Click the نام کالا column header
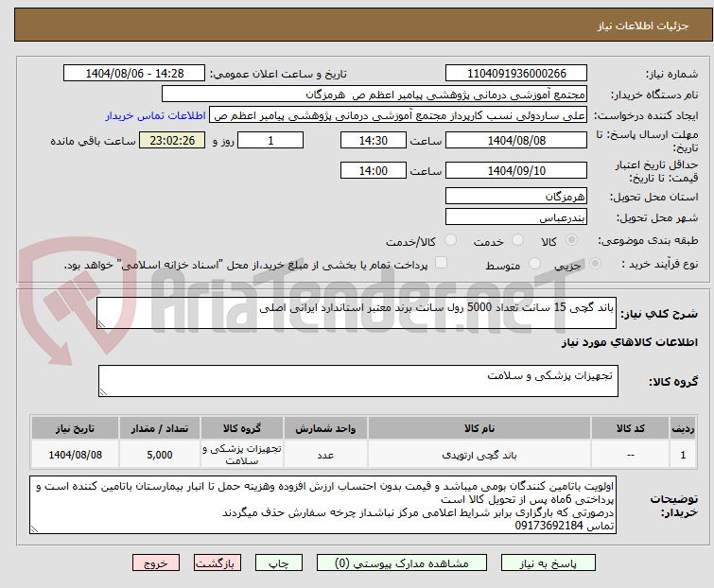This screenshot has width=714, height=588. tap(479, 428)
